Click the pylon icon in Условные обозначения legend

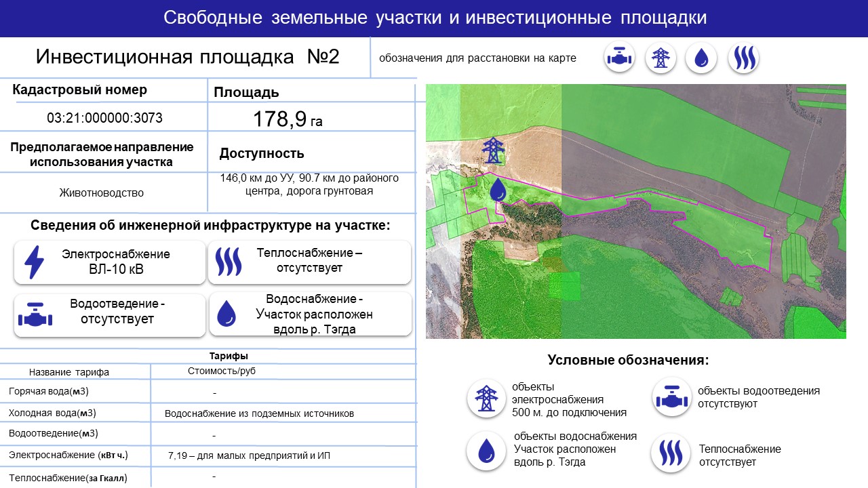pyautogui.click(x=486, y=398)
